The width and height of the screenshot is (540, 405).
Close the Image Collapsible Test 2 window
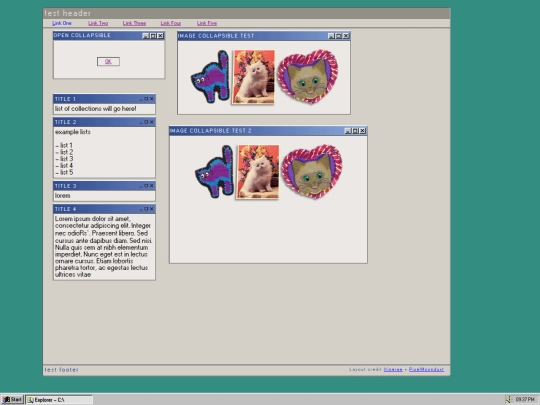coord(363,131)
